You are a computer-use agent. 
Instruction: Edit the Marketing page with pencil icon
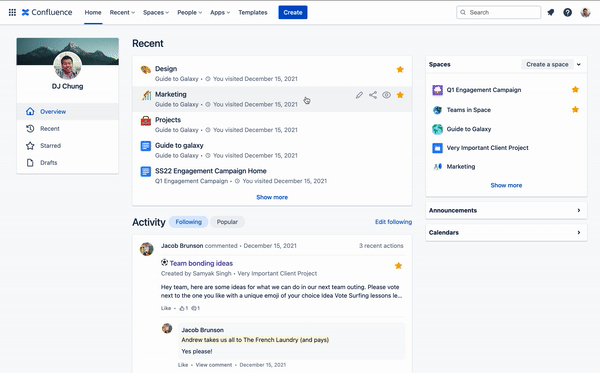tap(359, 95)
